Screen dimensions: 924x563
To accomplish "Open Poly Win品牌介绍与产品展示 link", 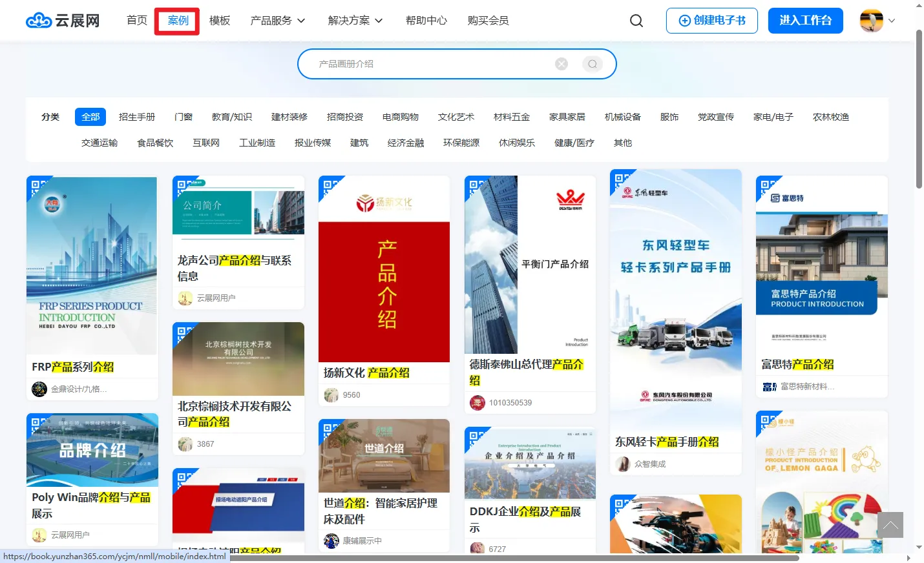I will tap(91, 506).
